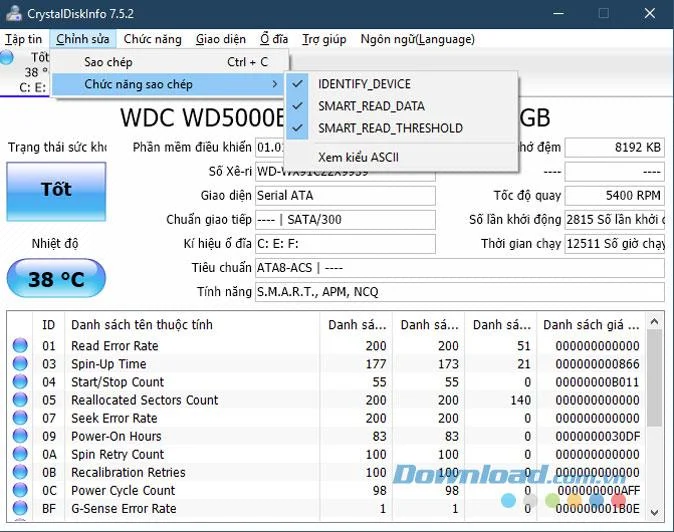The height and width of the screenshot is (532, 674).
Task: Click threshold value 140 for Reallocated Sectors
Action: tap(520, 400)
